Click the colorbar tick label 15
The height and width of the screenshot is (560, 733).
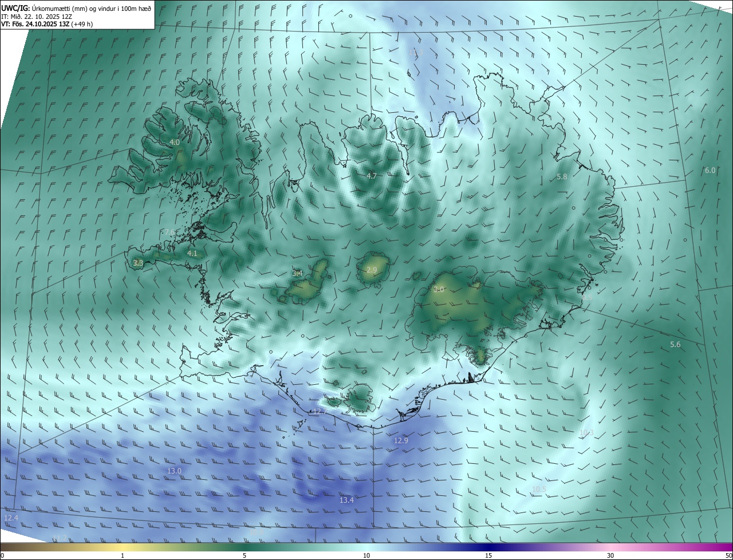click(x=488, y=555)
